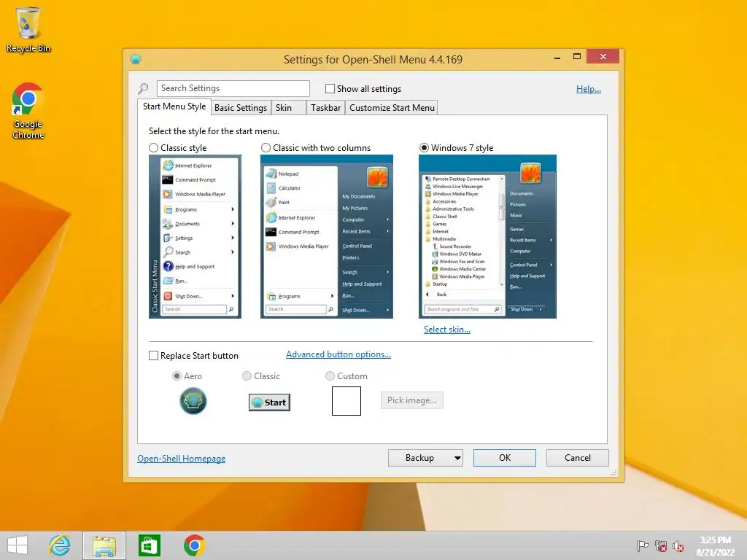Open File Explorer on the taskbar

(x=104, y=545)
